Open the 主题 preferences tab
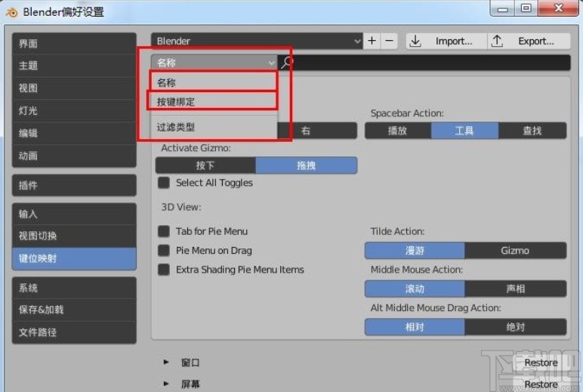Screen dimensions: 583x392 (x=74, y=66)
